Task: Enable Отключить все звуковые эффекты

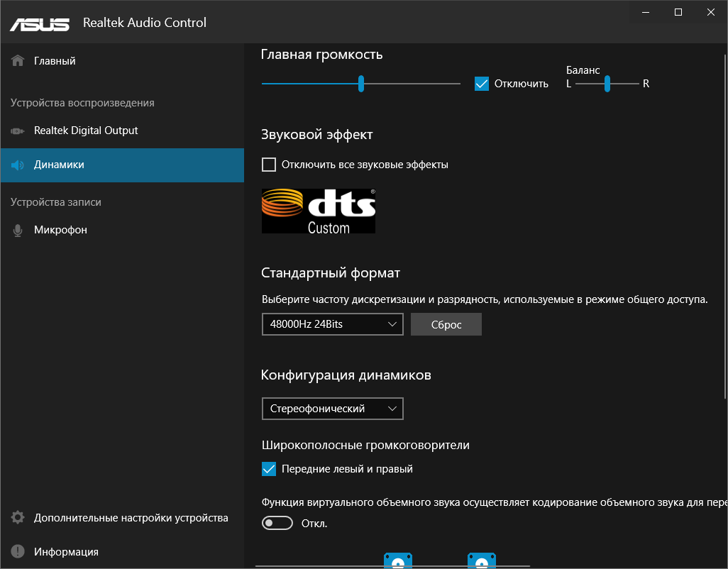Action: tap(269, 164)
